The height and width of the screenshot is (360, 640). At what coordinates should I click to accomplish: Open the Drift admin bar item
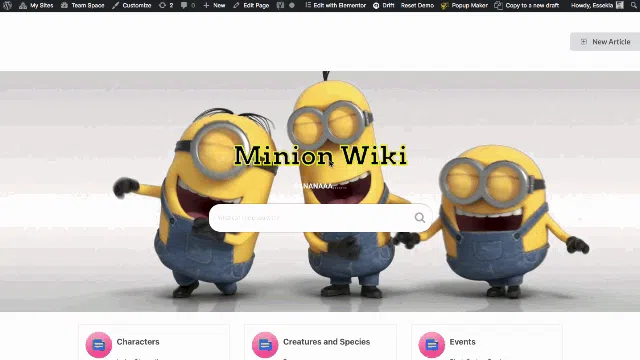pos(384,5)
